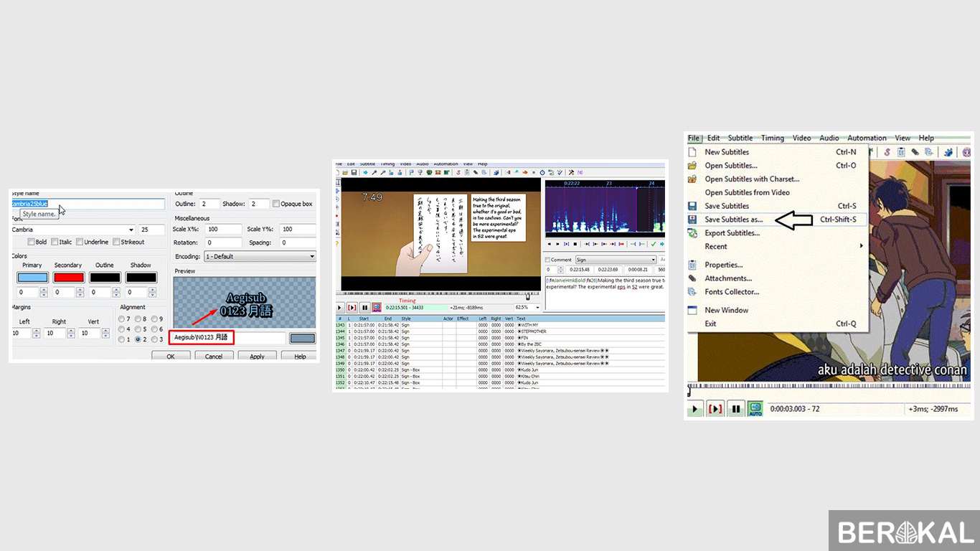Click the Properties icon in File menu
This screenshot has width=980, height=551.
click(692, 265)
